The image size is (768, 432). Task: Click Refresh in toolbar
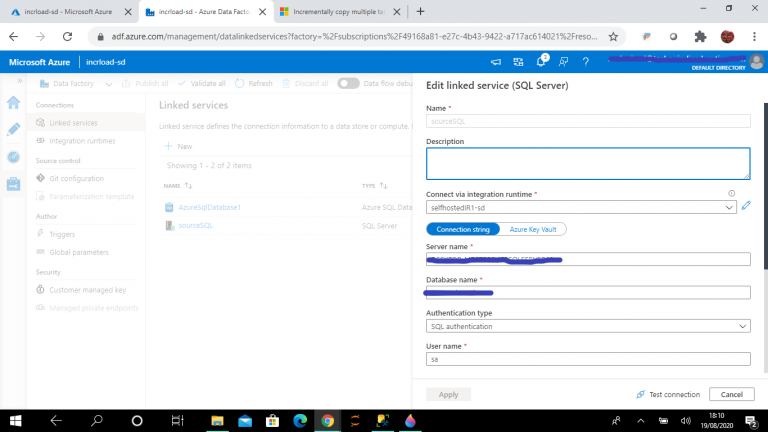tap(254, 84)
